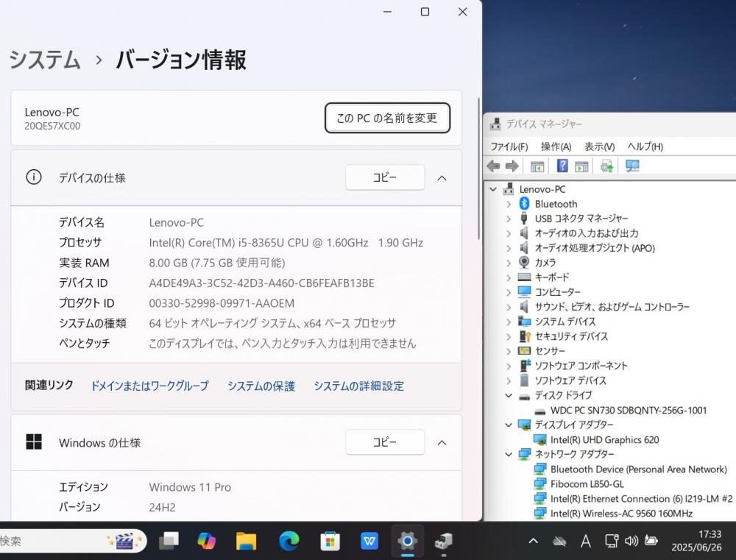This screenshot has height=560, width=736.
Task: Click the エディション value Windows 11 Pro
Action: pyautogui.click(x=190, y=487)
